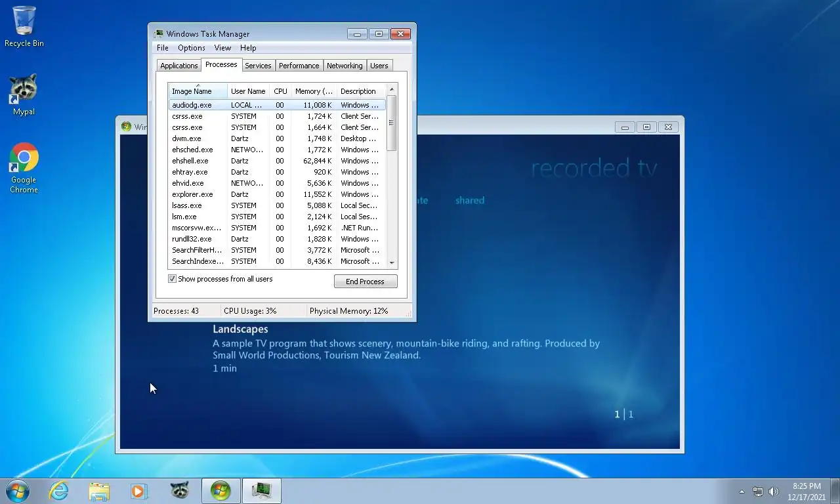Click the process list scrollbar thumb
The width and height of the screenshot is (840, 504).
(392, 123)
